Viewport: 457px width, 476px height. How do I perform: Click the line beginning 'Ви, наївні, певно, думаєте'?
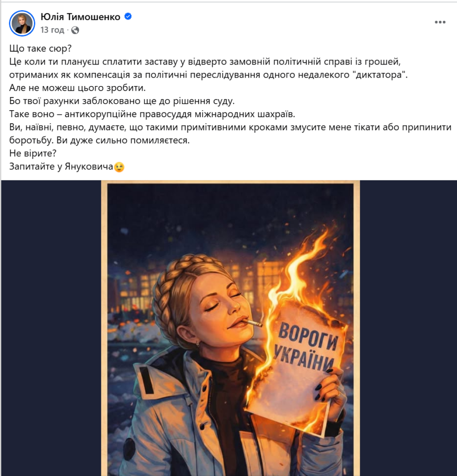230,133
